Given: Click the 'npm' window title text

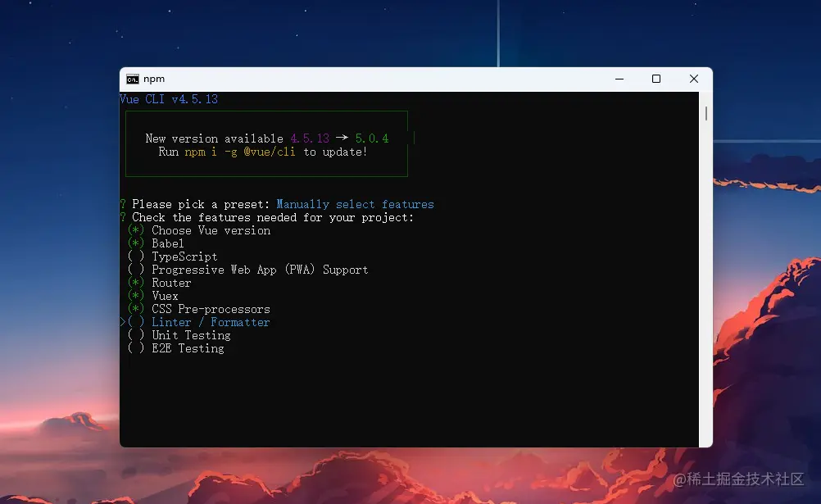Looking at the screenshot, I should click(154, 79).
